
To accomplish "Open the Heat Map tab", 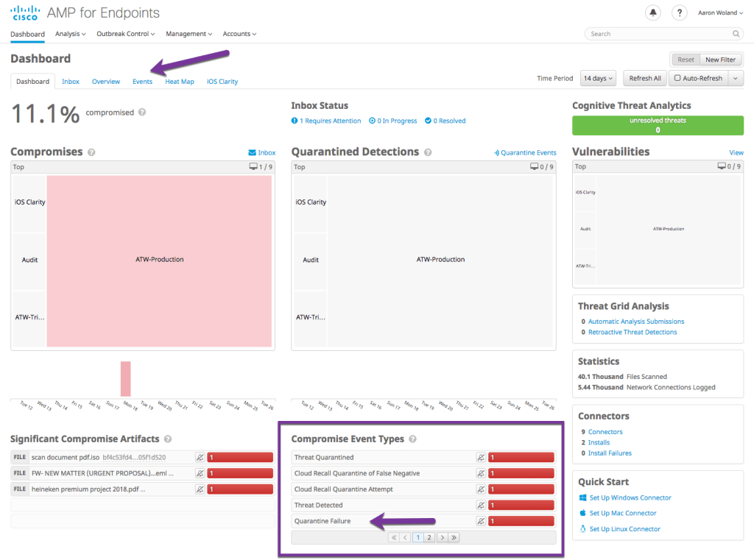I will 180,82.
